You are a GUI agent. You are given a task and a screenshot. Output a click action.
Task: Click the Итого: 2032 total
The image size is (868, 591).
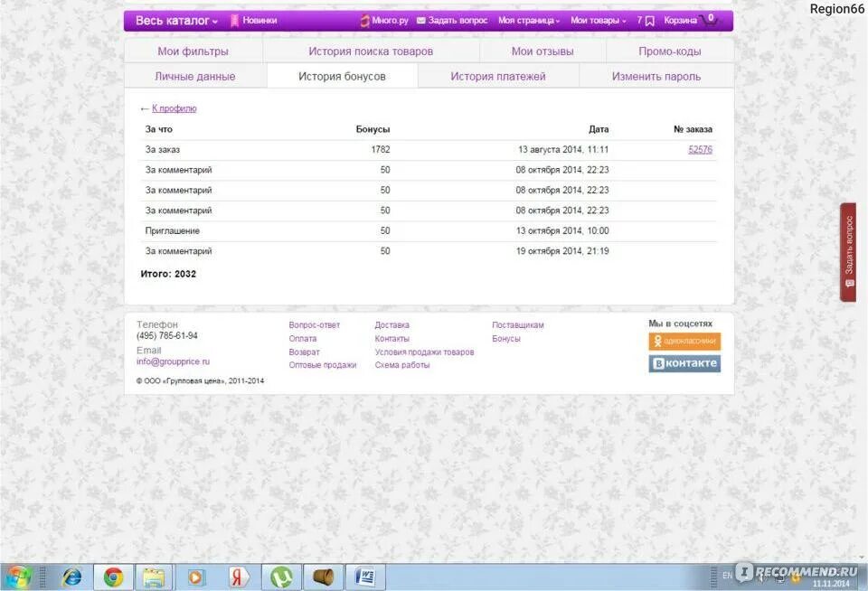point(168,274)
